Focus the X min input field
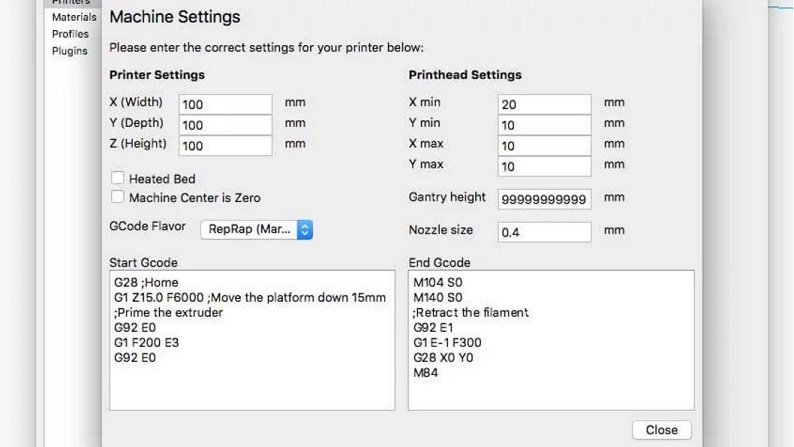The width and height of the screenshot is (794, 447). click(544, 104)
